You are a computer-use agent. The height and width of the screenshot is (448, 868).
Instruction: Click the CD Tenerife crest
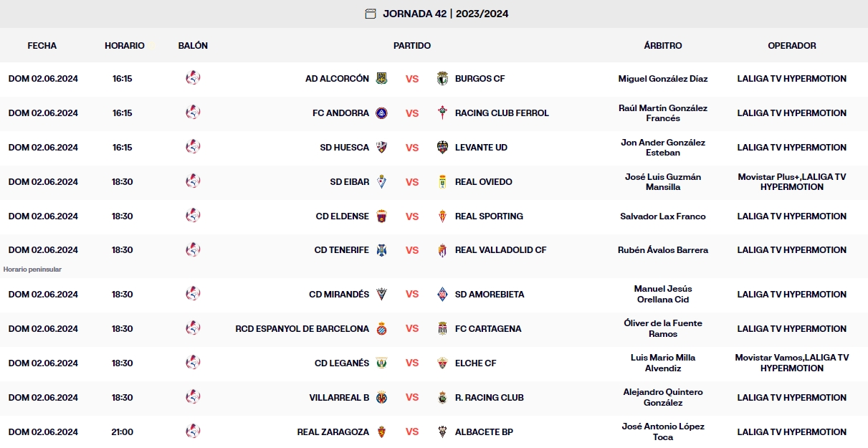pyautogui.click(x=381, y=250)
